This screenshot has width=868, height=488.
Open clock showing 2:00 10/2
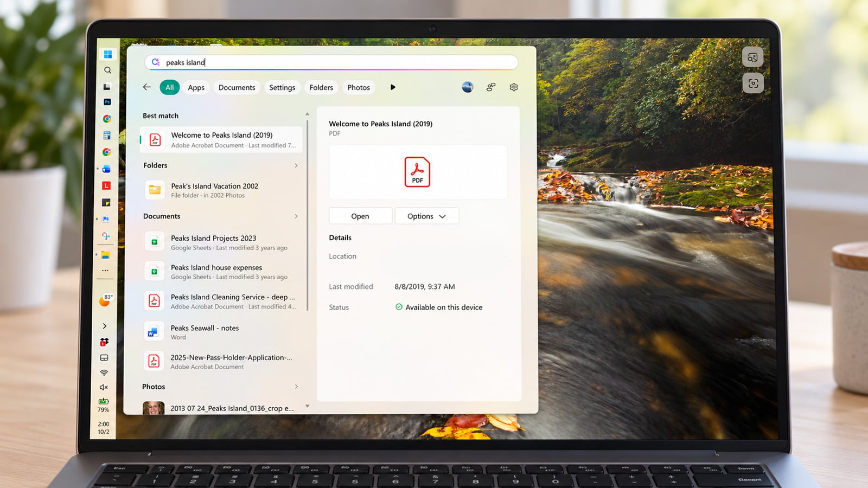pos(104,428)
